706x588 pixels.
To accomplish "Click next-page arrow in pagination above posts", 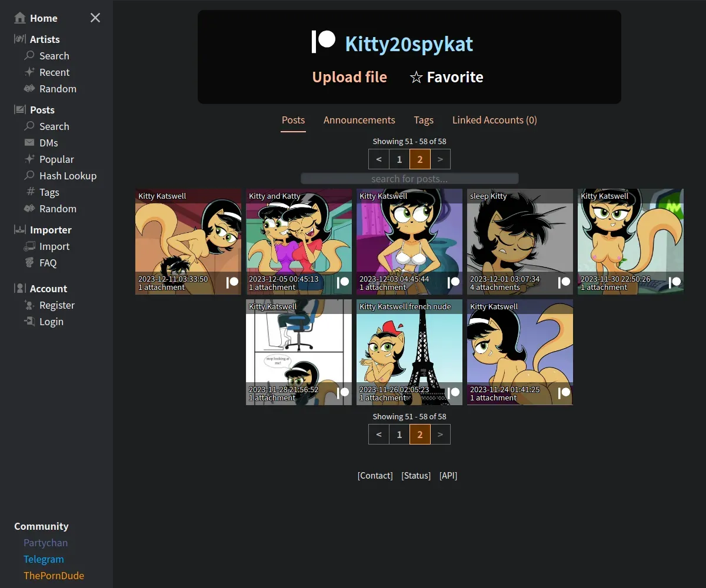I will [440, 159].
